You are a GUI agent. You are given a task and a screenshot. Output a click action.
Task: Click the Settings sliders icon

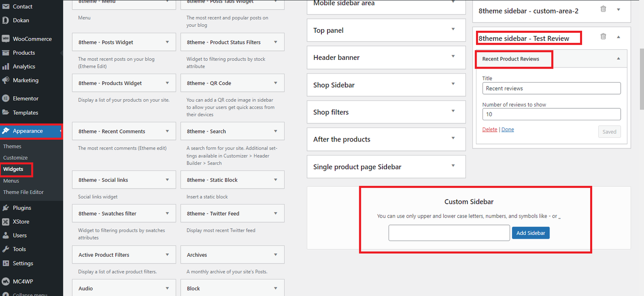[6, 263]
